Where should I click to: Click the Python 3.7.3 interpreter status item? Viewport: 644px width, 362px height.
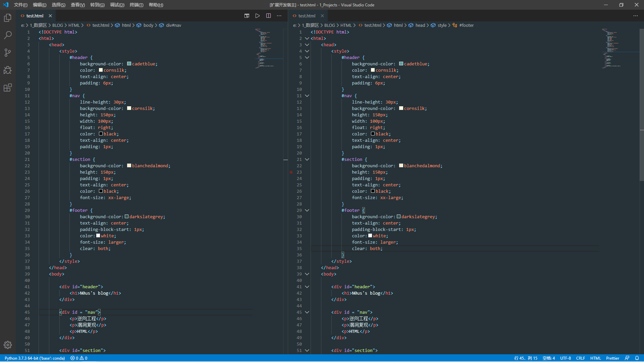35,358
